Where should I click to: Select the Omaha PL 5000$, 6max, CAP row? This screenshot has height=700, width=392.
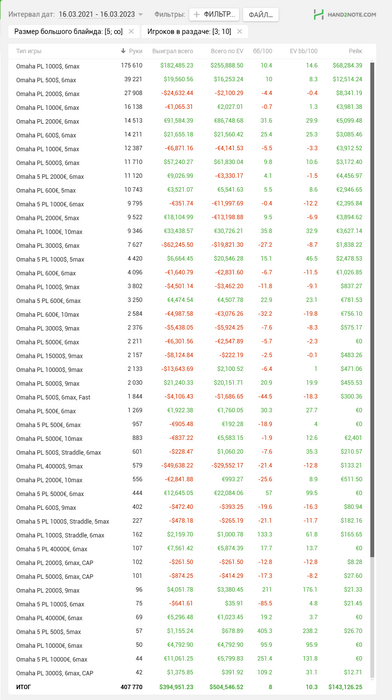click(x=189, y=577)
